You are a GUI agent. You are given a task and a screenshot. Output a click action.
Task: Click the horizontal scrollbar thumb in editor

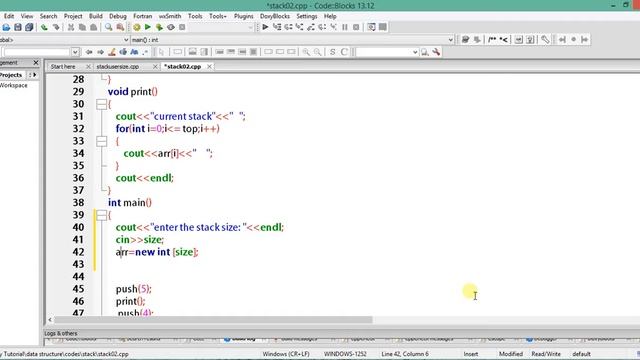[x=213, y=320]
